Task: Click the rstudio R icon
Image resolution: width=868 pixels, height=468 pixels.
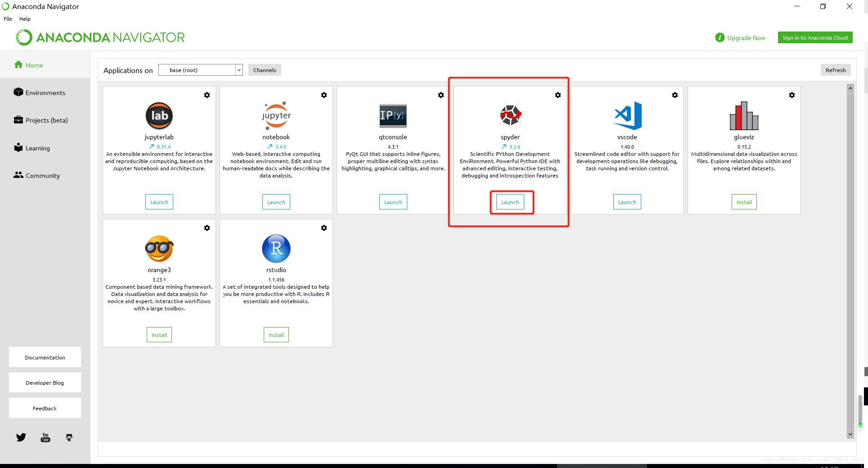Action: click(x=276, y=249)
